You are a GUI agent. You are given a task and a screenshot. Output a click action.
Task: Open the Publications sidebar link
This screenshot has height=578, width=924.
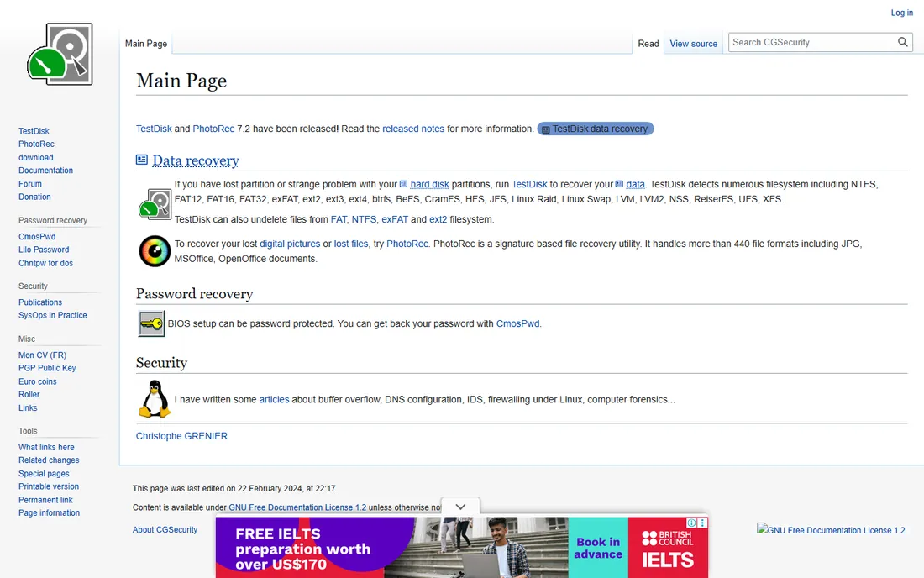click(x=40, y=302)
